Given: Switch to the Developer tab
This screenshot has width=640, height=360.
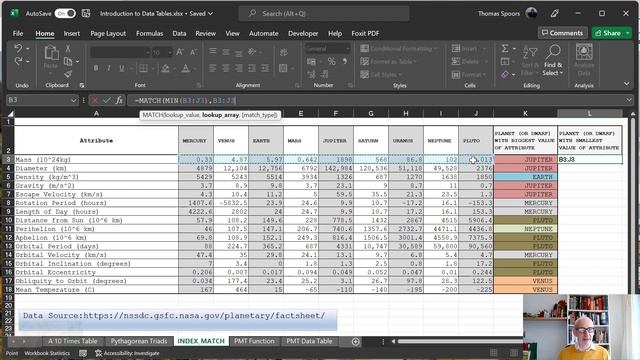Looking at the screenshot, I should pyautogui.click(x=303, y=33).
